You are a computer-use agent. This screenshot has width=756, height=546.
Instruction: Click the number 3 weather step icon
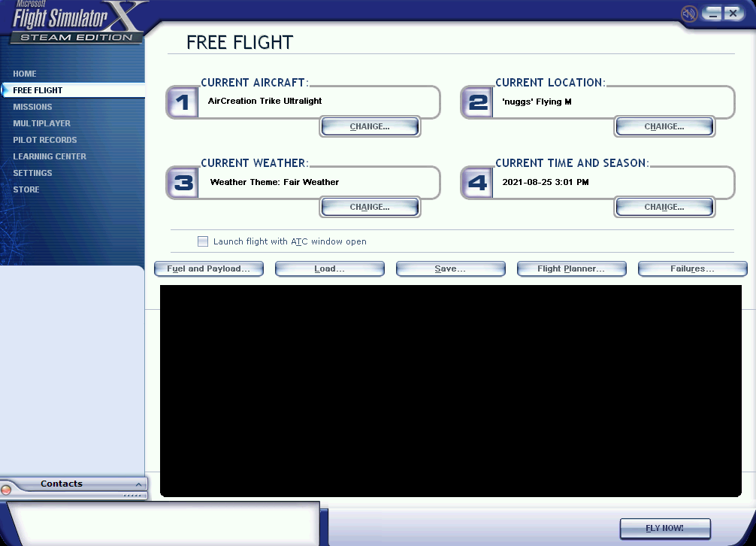pyautogui.click(x=182, y=183)
